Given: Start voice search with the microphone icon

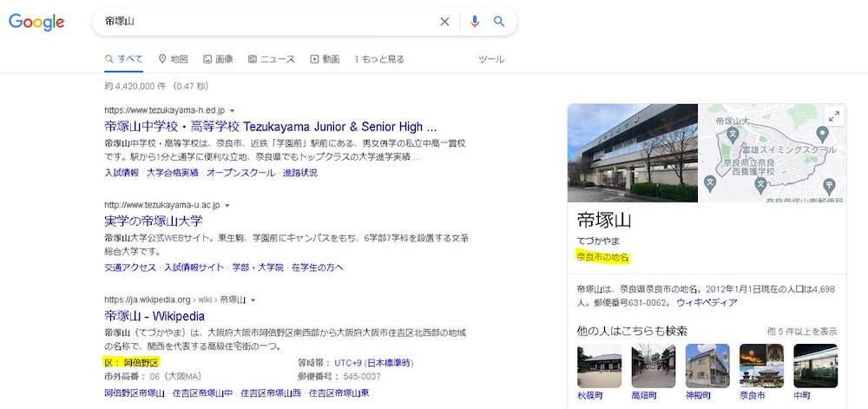Looking at the screenshot, I should click(x=475, y=22).
